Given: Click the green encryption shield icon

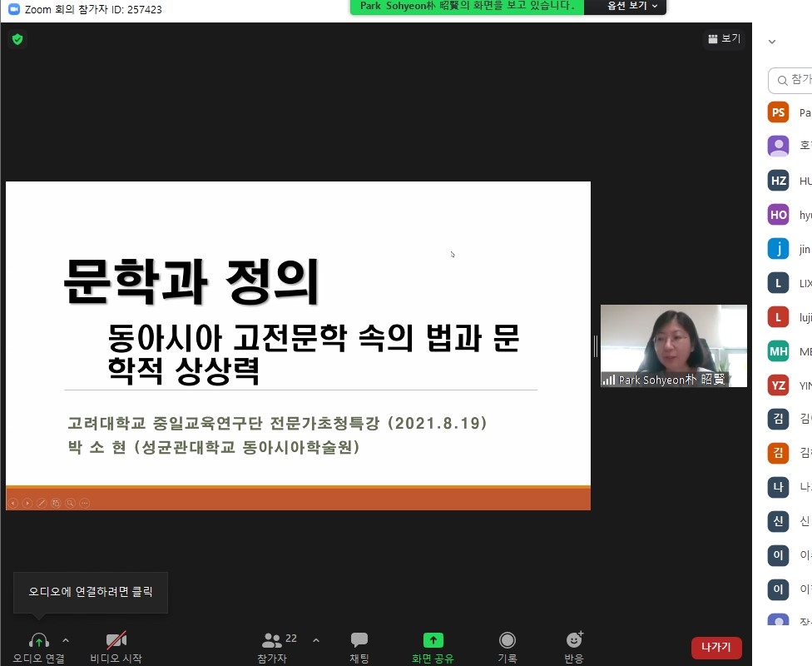Looking at the screenshot, I should coord(17,39).
